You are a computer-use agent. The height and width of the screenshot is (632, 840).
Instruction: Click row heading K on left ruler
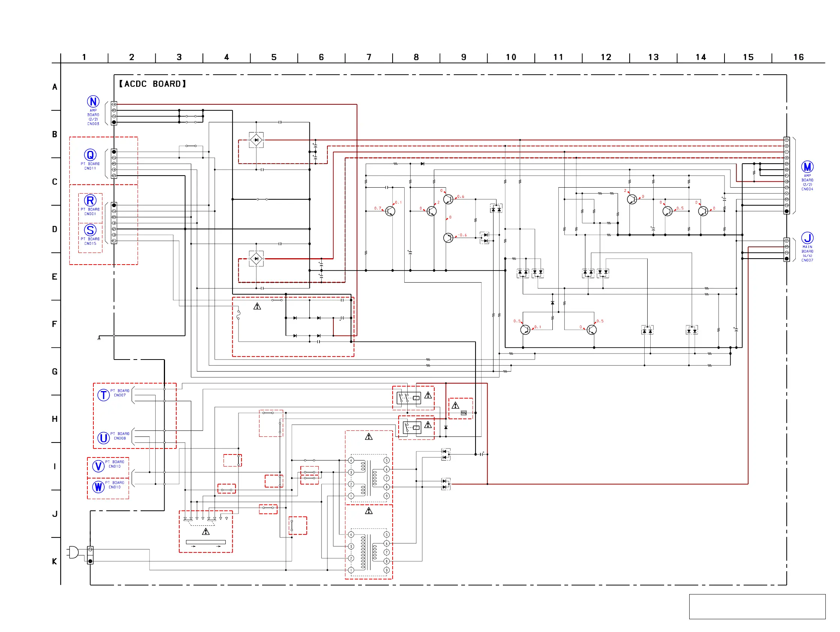55,561
